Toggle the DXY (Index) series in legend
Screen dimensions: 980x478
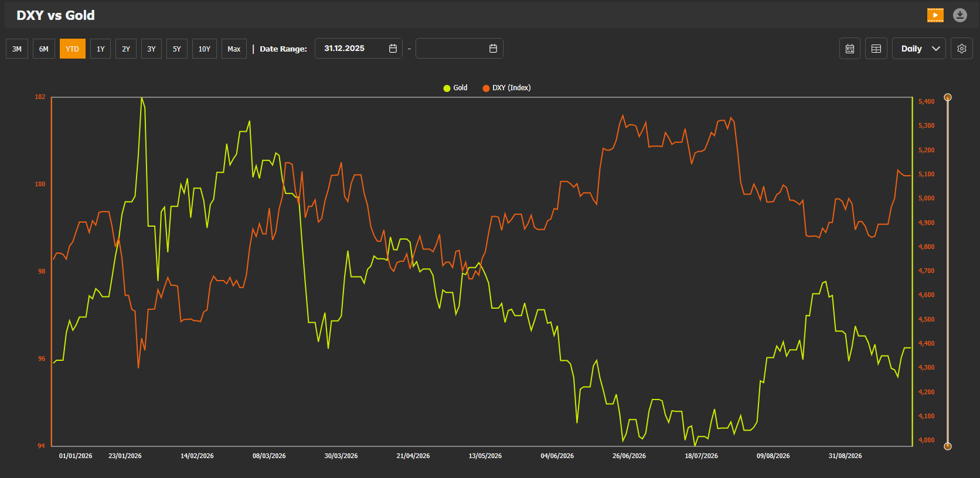pyautogui.click(x=506, y=88)
